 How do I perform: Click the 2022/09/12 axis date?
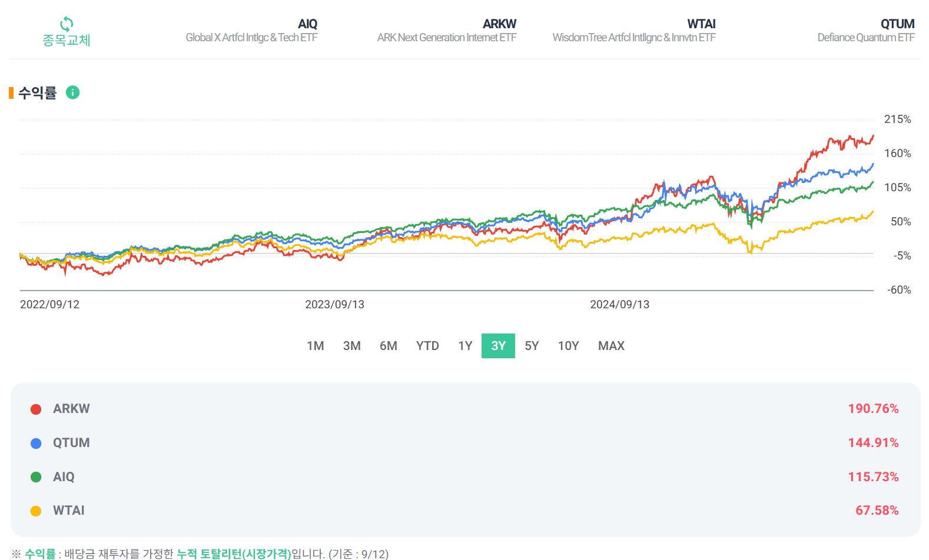[x=49, y=305]
